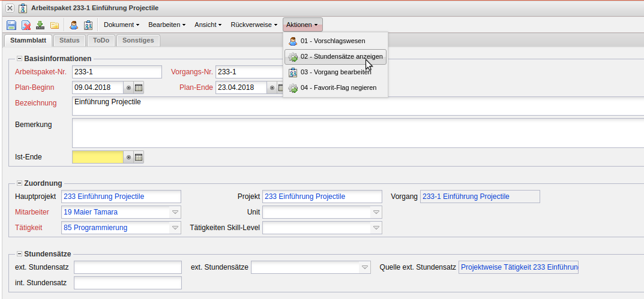
Task: Collapse the Zuordnung section
Action: (x=19, y=183)
